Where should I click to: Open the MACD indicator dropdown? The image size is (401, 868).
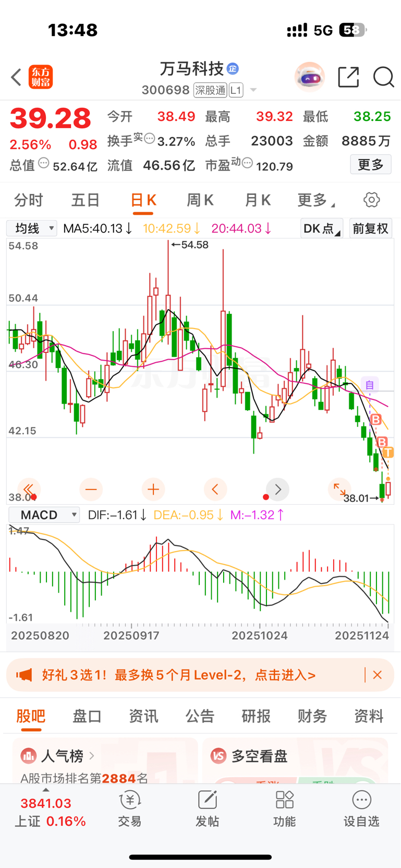point(44,515)
